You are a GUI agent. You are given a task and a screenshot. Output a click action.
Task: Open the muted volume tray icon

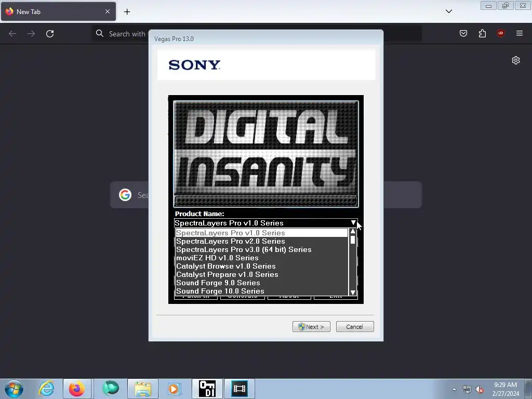pyautogui.click(x=480, y=389)
